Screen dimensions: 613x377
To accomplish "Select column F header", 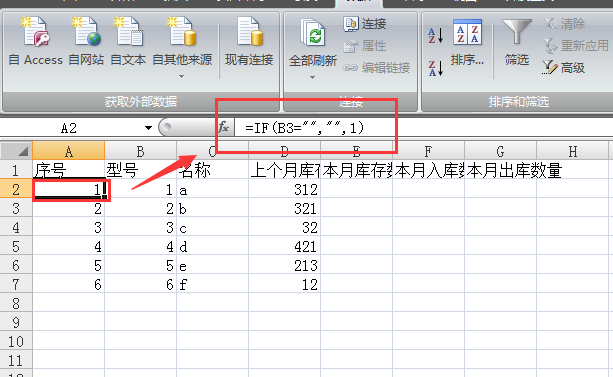I will 428,151.
